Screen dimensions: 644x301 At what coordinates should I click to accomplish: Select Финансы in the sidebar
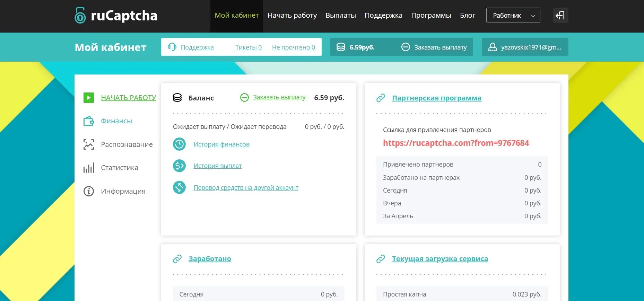[116, 121]
